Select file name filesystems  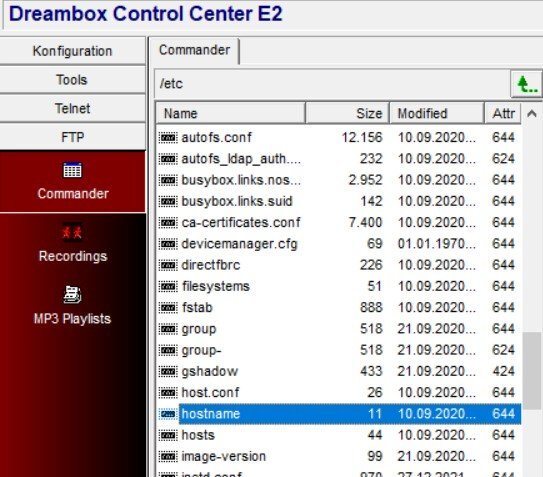pos(216,286)
